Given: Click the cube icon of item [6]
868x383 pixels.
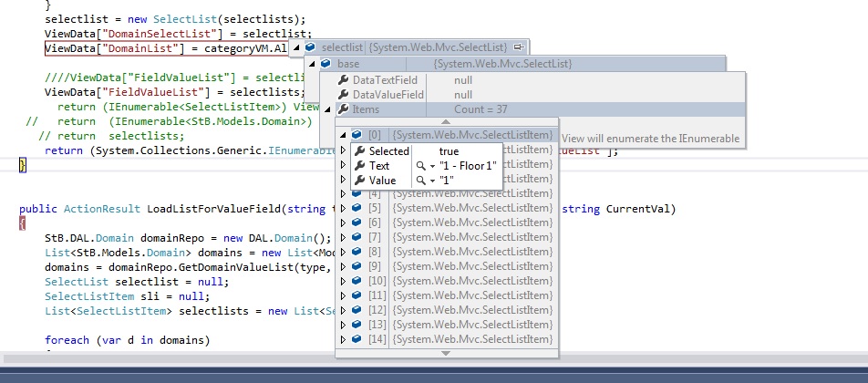Looking at the screenshot, I should click(357, 223).
